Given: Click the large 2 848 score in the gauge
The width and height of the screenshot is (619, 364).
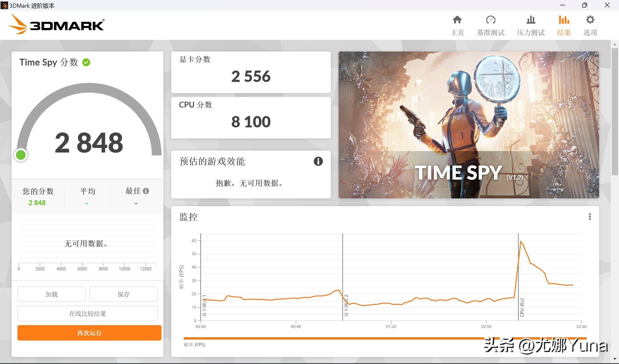Looking at the screenshot, I should (89, 143).
